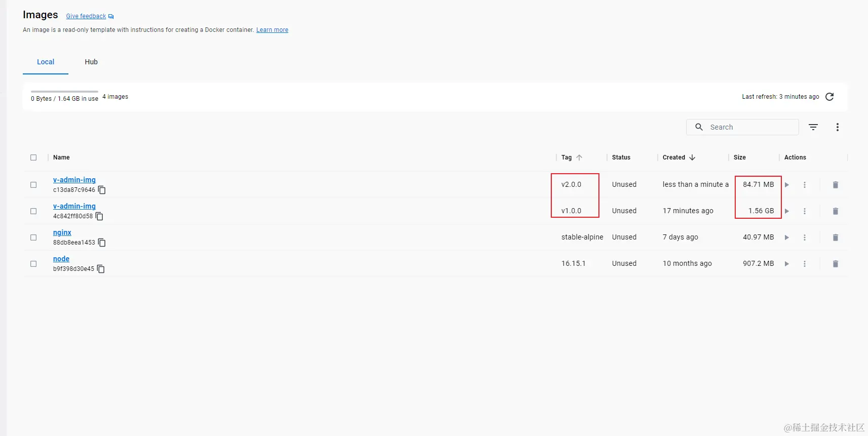Select the 1.56 GB size value
868x436 pixels.
pyautogui.click(x=761, y=211)
